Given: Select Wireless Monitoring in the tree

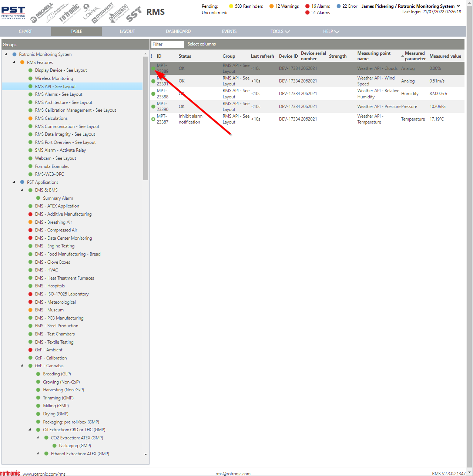Looking at the screenshot, I should click(x=54, y=78).
